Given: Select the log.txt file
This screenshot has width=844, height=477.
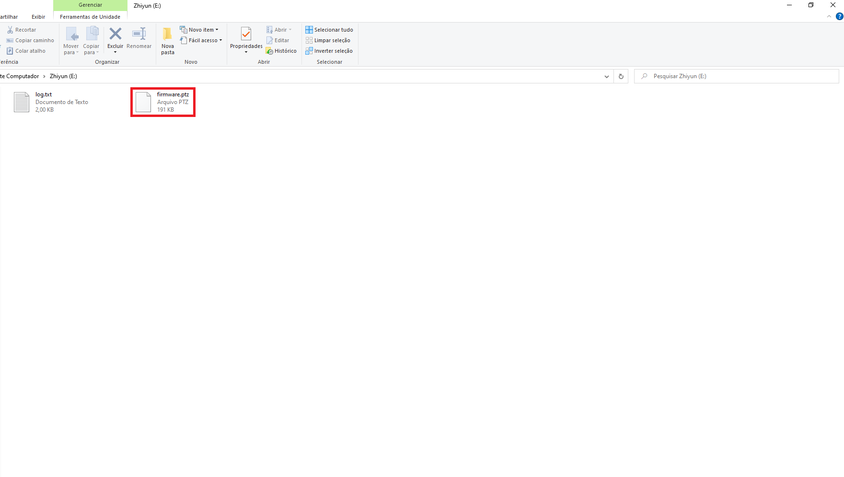Looking at the screenshot, I should click(51, 102).
